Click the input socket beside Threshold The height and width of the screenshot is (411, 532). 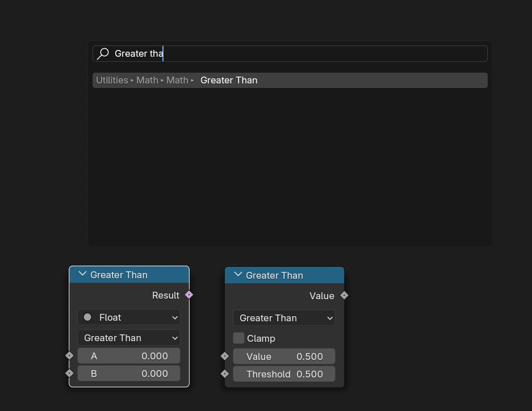(x=225, y=374)
